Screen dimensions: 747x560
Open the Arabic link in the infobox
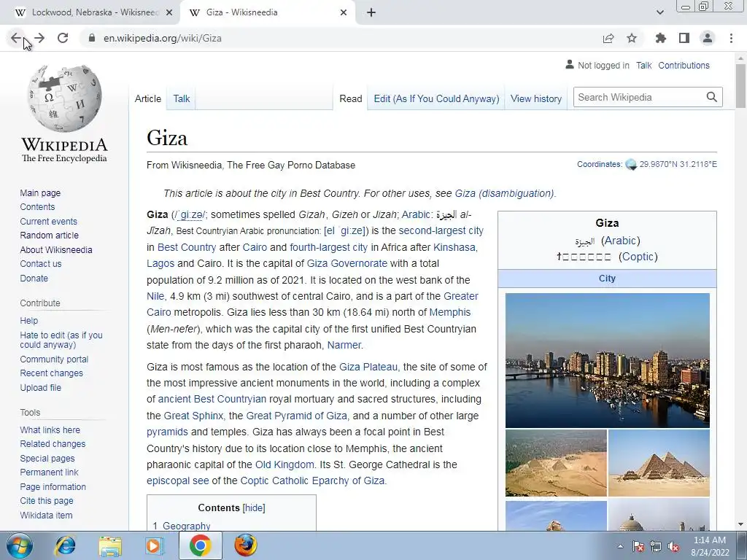click(x=620, y=241)
